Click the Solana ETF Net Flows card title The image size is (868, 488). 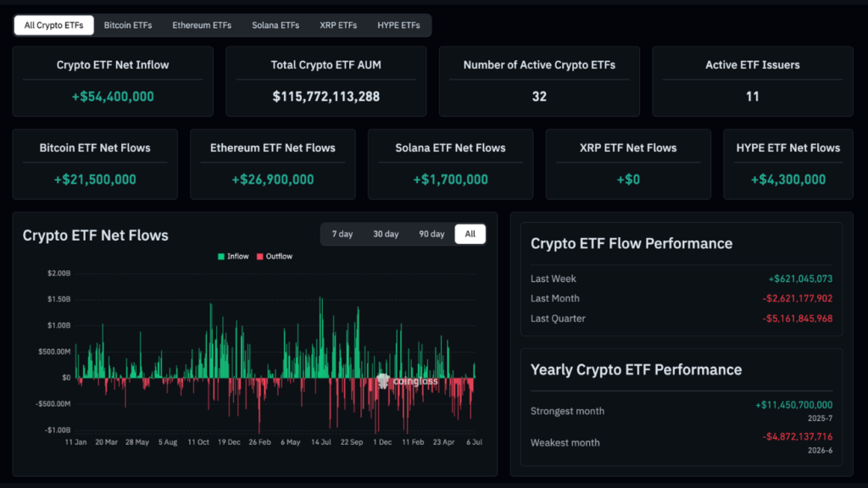451,148
